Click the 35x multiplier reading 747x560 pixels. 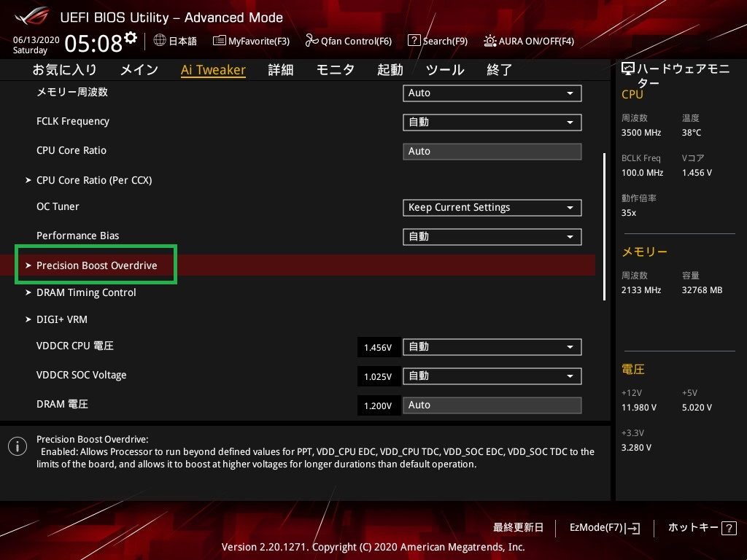pyautogui.click(x=629, y=213)
